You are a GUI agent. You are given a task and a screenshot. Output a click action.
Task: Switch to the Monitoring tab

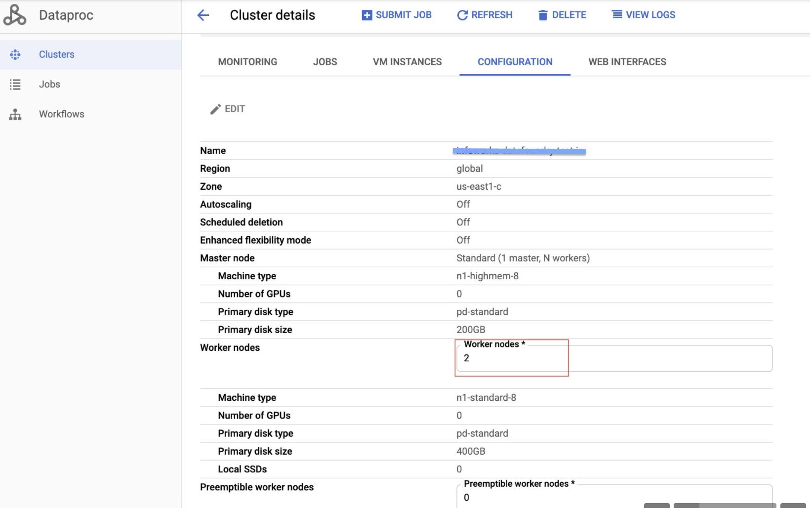click(x=247, y=62)
